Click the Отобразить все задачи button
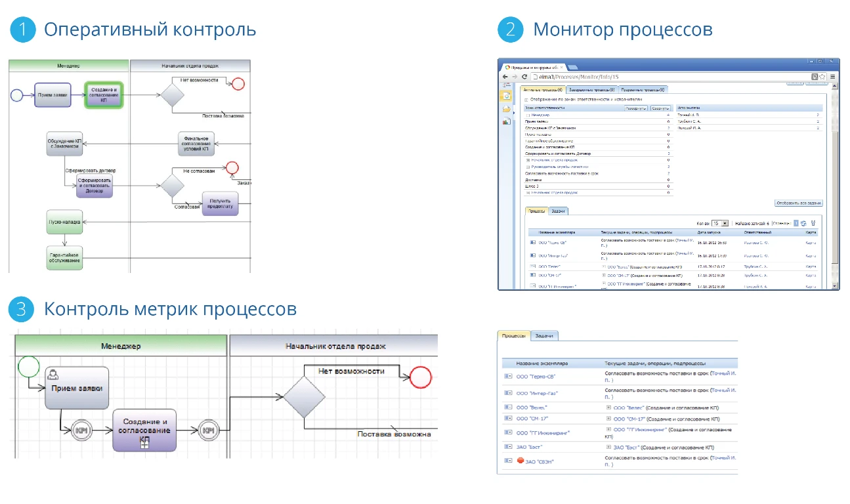The height and width of the screenshot is (504, 850). point(799,202)
